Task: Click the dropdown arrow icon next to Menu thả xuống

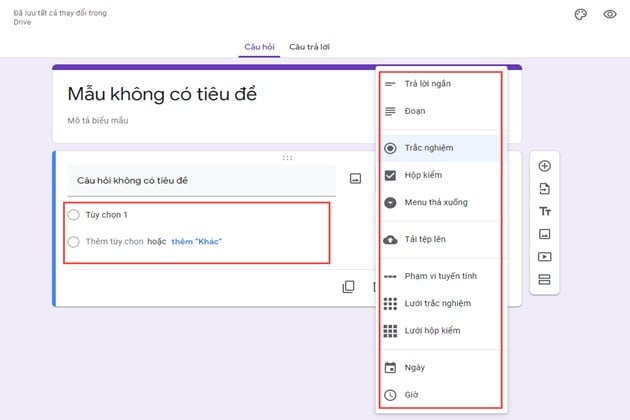Action: (x=390, y=203)
